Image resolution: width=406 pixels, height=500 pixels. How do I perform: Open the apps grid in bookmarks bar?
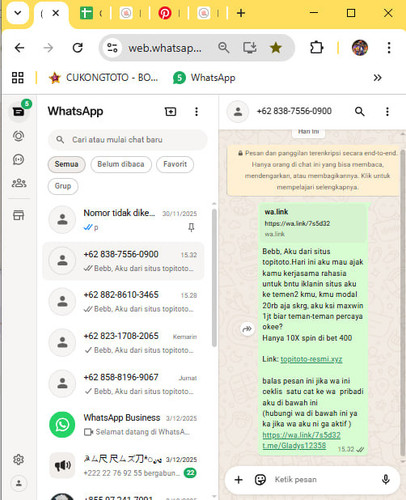pyautogui.click(x=18, y=78)
